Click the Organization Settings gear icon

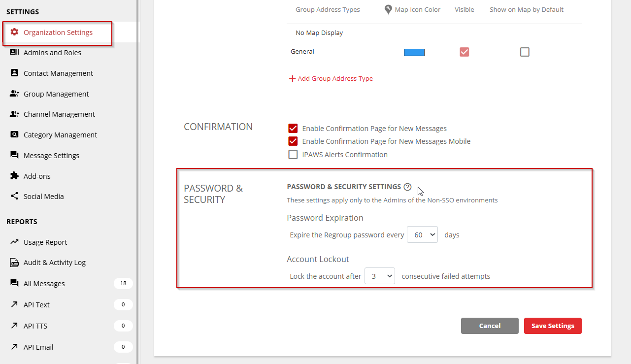[14, 32]
